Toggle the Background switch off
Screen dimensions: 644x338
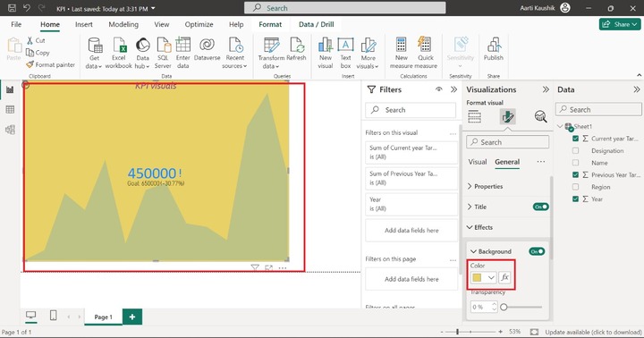pyautogui.click(x=537, y=251)
